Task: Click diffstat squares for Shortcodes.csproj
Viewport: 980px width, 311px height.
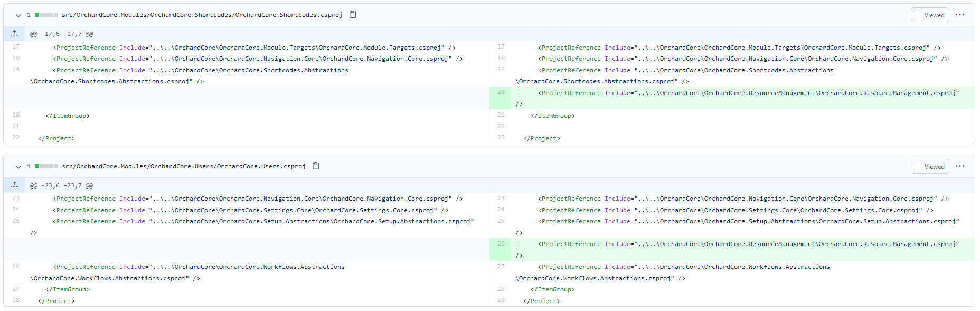Action: (x=46, y=15)
